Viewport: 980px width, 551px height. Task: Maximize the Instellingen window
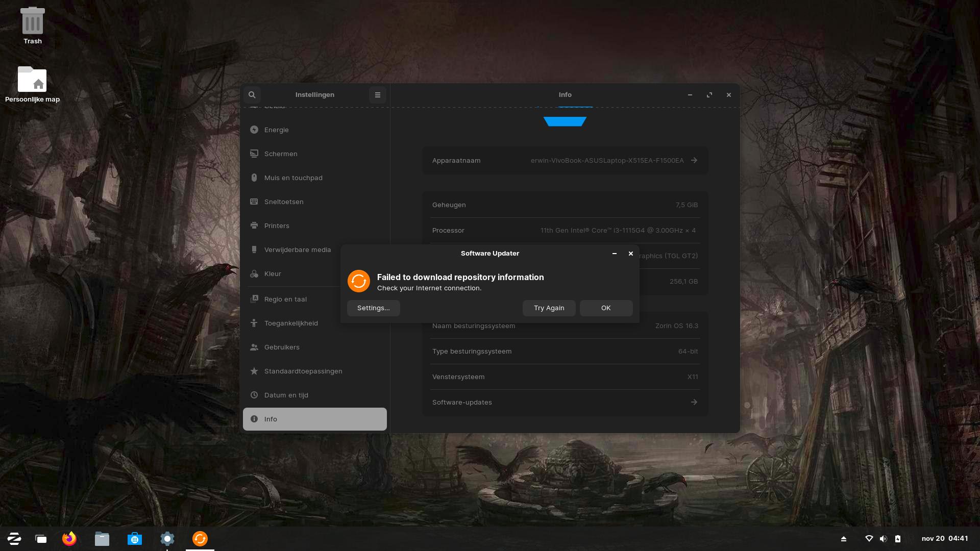[709, 95]
